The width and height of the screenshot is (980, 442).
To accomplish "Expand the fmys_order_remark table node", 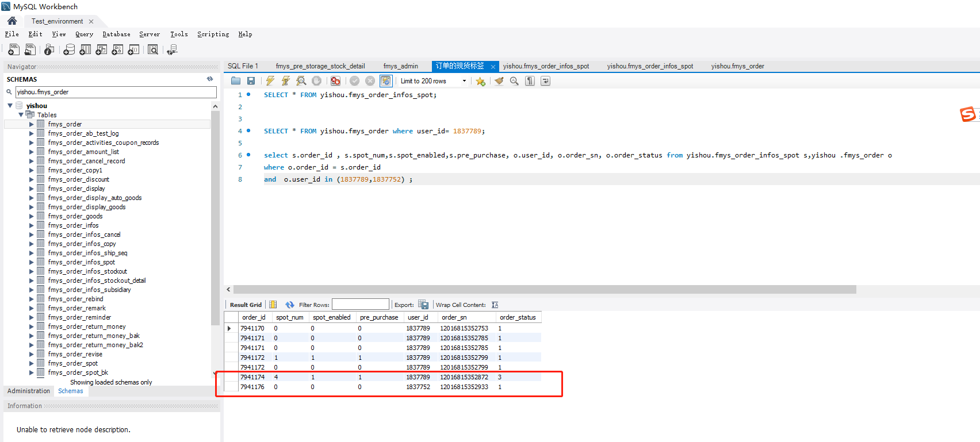I will 32,308.
